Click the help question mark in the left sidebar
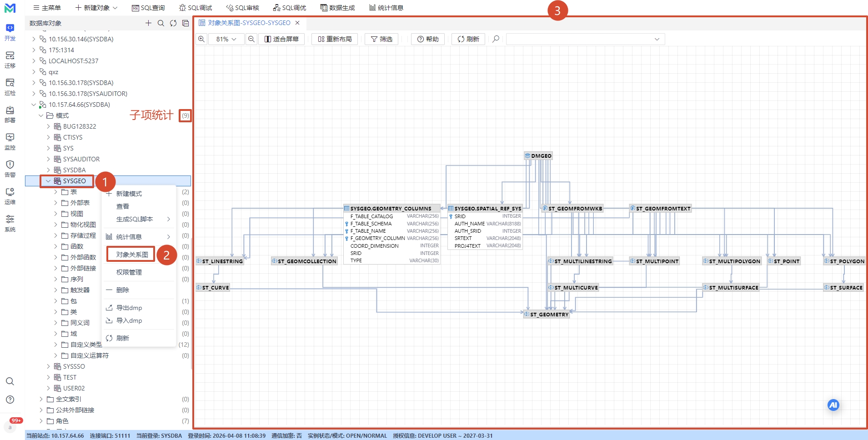 [10, 400]
